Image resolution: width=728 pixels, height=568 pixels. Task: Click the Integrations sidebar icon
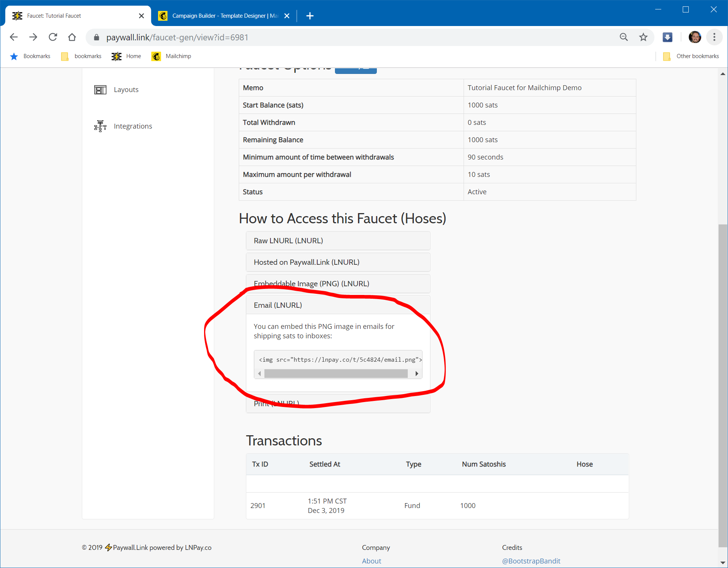[x=100, y=126]
